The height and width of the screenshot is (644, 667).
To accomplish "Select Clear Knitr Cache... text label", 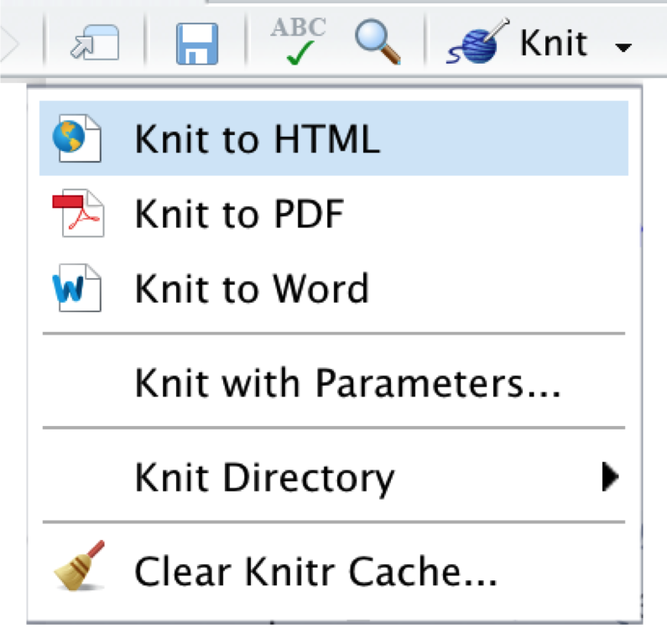I will (316, 572).
